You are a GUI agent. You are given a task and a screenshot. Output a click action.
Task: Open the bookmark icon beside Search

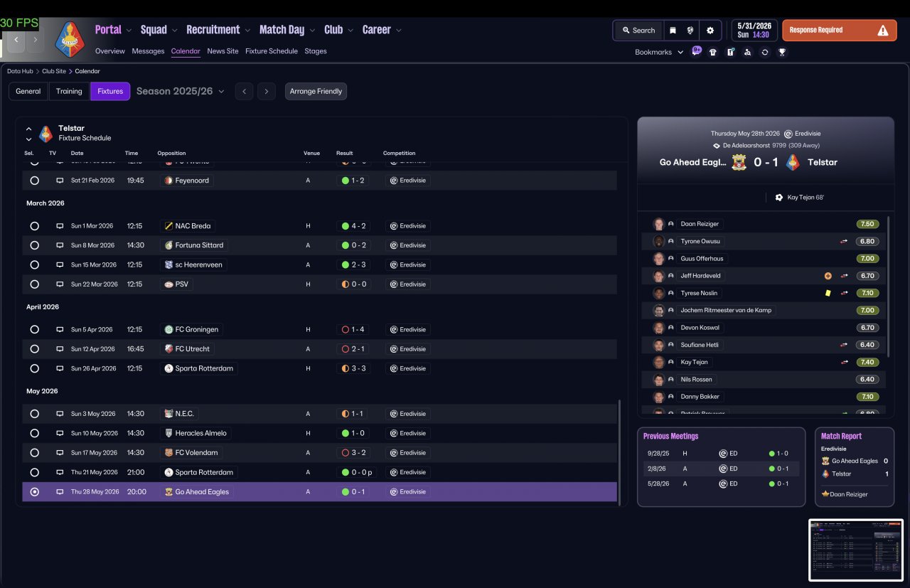672,31
